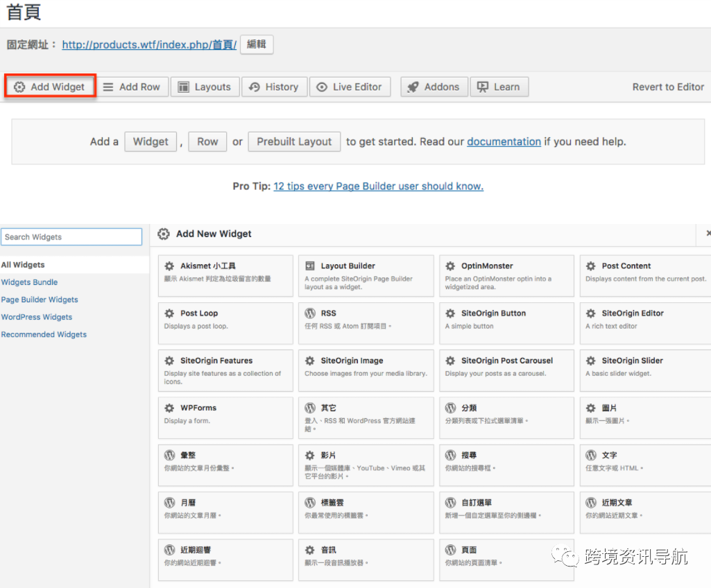Click the 圖片 gear icon
This screenshot has height=588, width=711.
pyautogui.click(x=591, y=408)
